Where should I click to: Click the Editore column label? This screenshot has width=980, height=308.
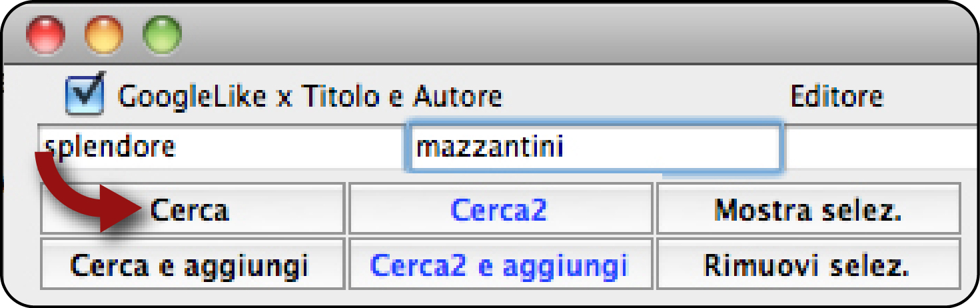[x=837, y=97]
